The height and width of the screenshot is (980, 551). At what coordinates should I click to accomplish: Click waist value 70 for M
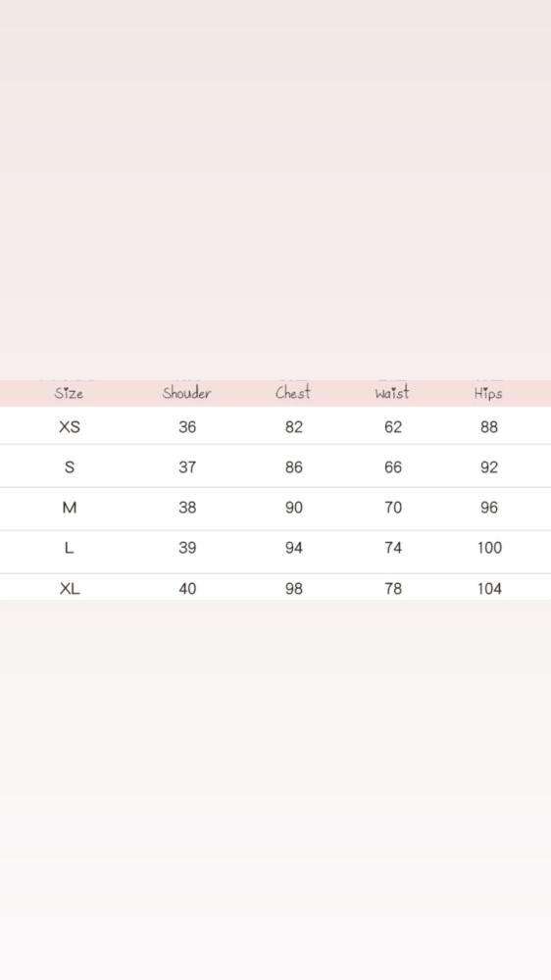pos(393,508)
